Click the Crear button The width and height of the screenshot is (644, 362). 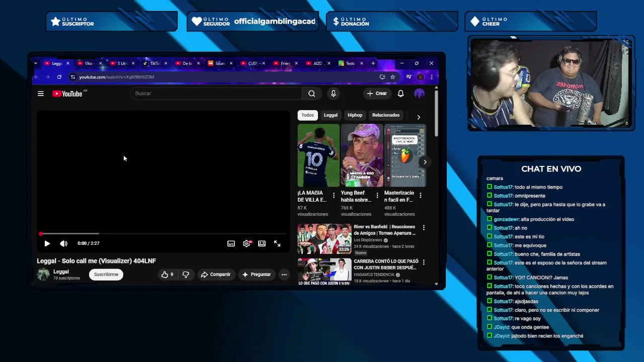click(x=377, y=94)
